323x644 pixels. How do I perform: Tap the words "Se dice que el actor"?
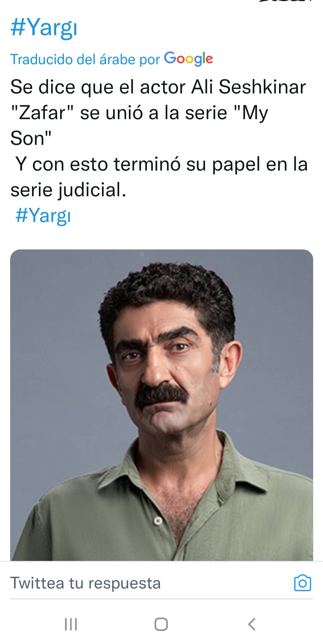coord(98,87)
